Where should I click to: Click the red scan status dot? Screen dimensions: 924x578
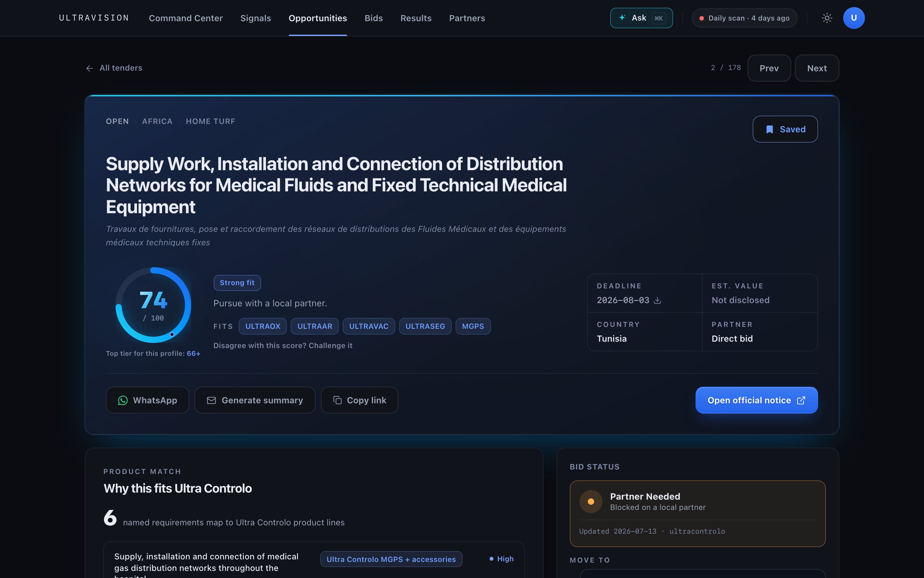(x=701, y=18)
